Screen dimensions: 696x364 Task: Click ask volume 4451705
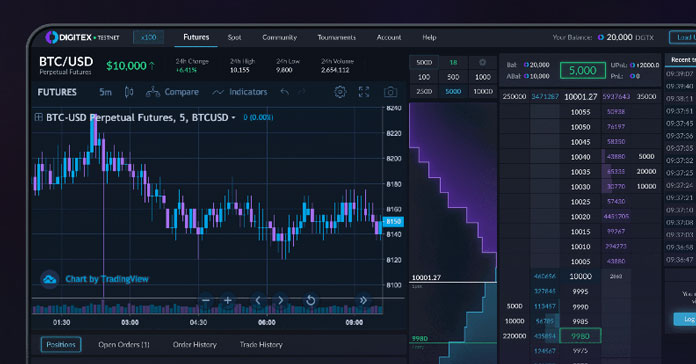click(x=616, y=217)
